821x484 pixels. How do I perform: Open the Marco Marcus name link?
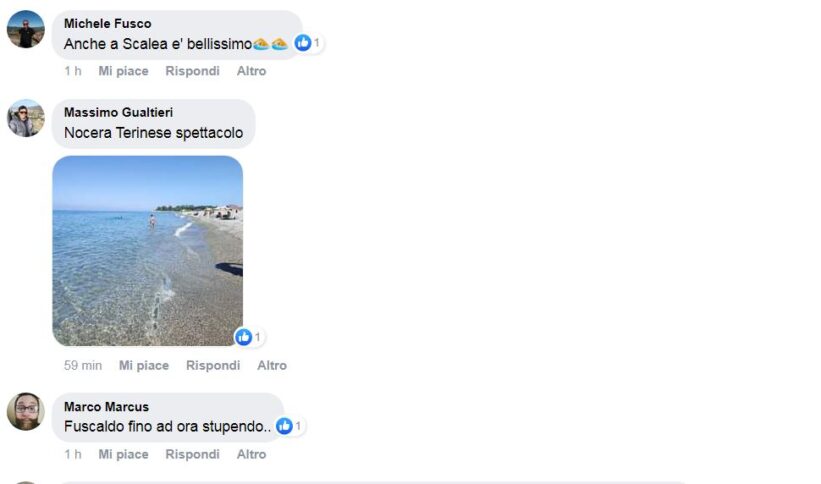tap(106, 407)
